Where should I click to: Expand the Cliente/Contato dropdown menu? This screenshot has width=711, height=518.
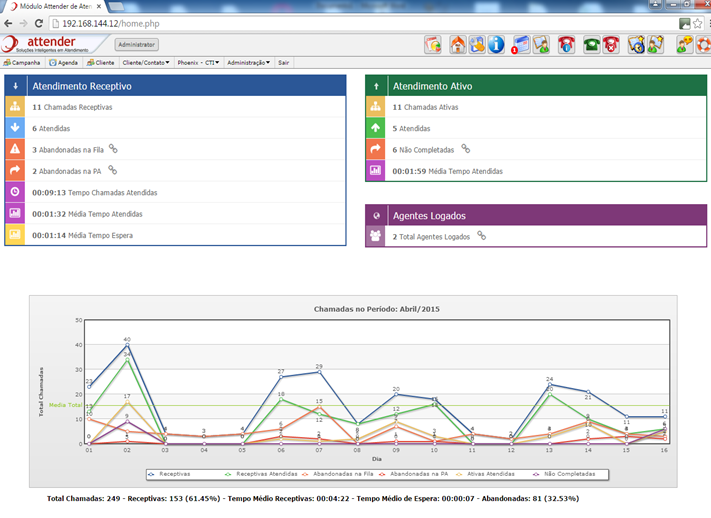pos(146,63)
